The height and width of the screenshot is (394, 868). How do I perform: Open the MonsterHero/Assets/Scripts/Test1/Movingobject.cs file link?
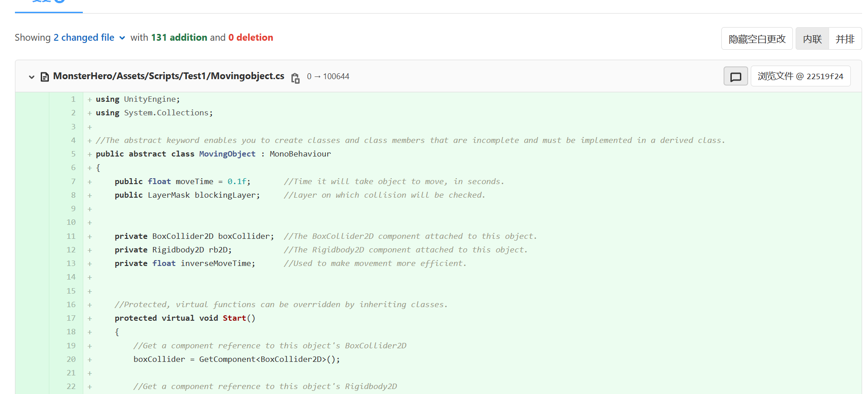pos(168,76)
